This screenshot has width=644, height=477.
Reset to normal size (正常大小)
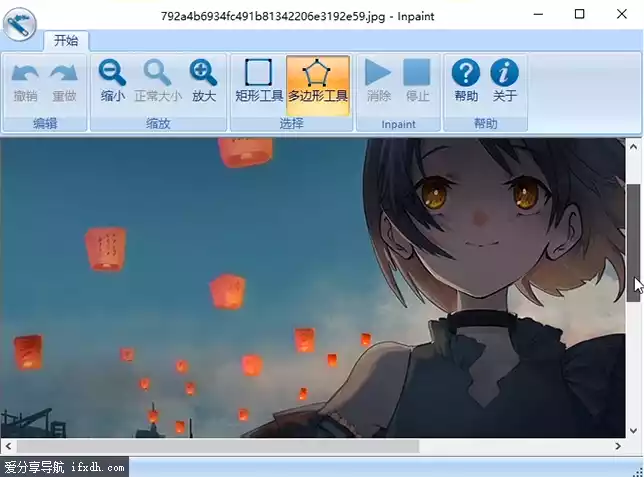coord(158,82)
